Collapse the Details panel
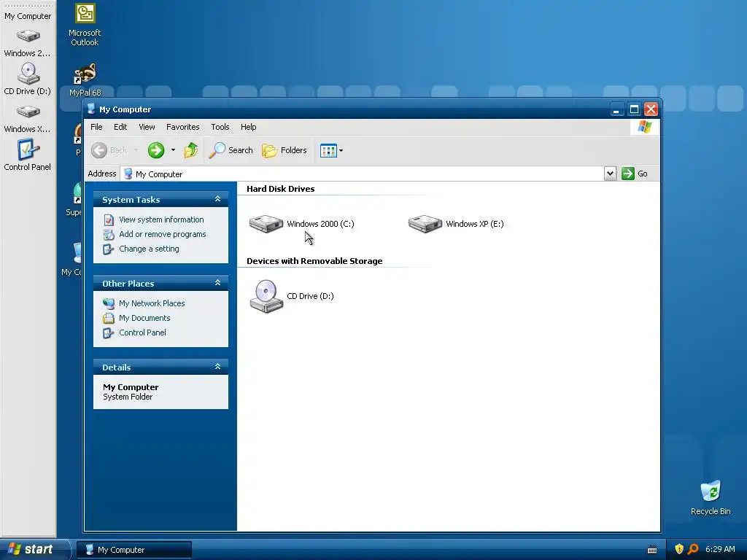This screenshot has height=560, width=747. (217, 367)
